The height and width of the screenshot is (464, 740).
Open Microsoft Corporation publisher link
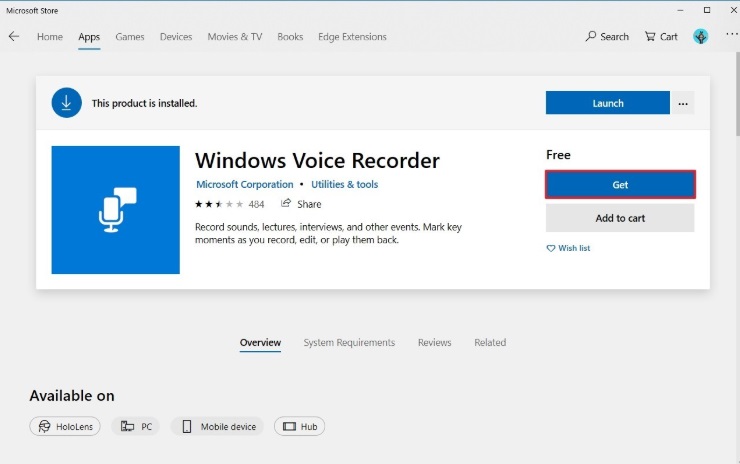(244, 184)
